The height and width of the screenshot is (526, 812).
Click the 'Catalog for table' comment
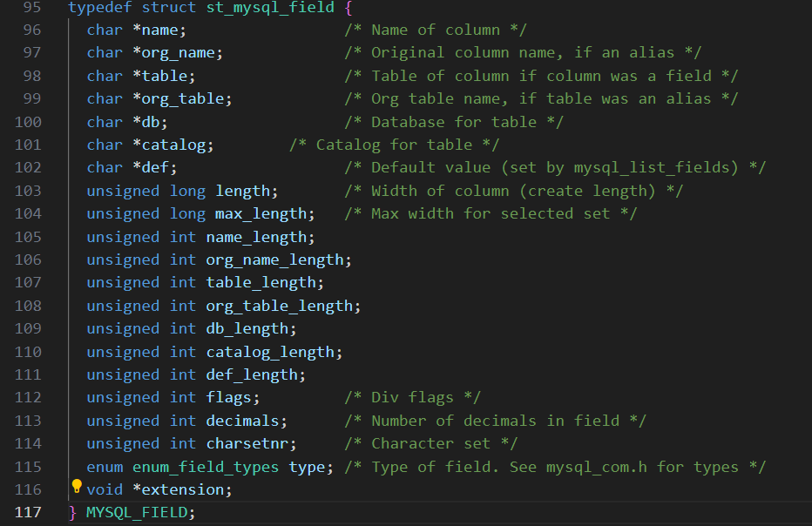pos(394,145)
